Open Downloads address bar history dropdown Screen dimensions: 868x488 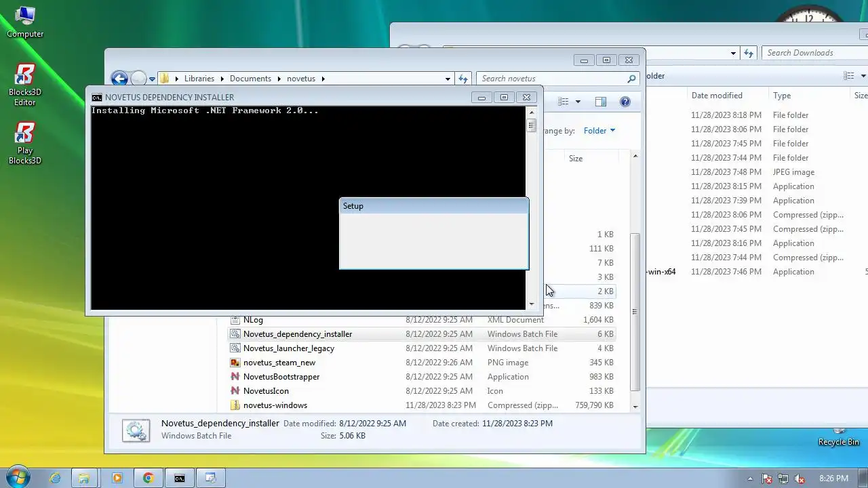733,53
